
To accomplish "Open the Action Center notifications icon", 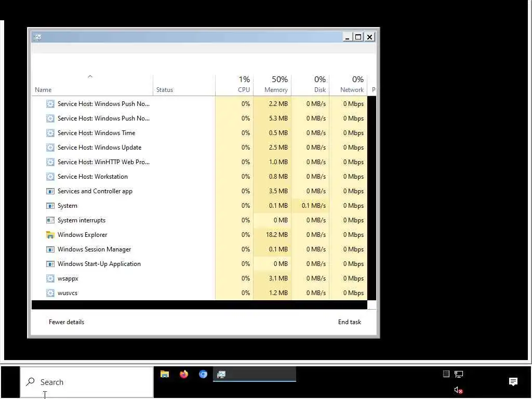I will tap(513, 382).
